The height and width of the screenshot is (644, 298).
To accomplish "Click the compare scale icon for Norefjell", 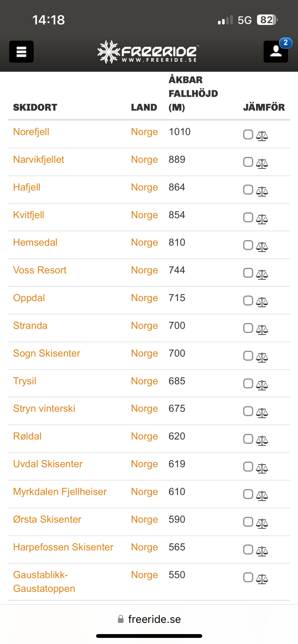I will [262, 136].
